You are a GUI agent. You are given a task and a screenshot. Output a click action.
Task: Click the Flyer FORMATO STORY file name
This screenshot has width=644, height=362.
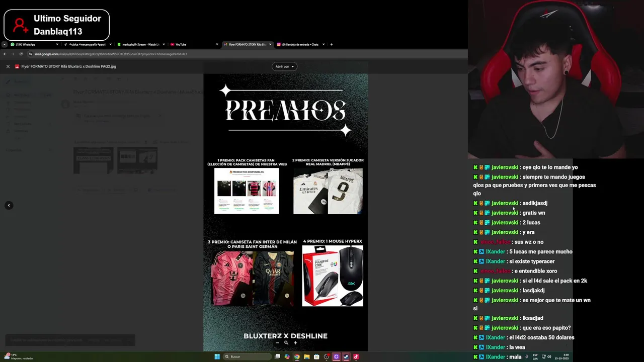coord(68,66)
